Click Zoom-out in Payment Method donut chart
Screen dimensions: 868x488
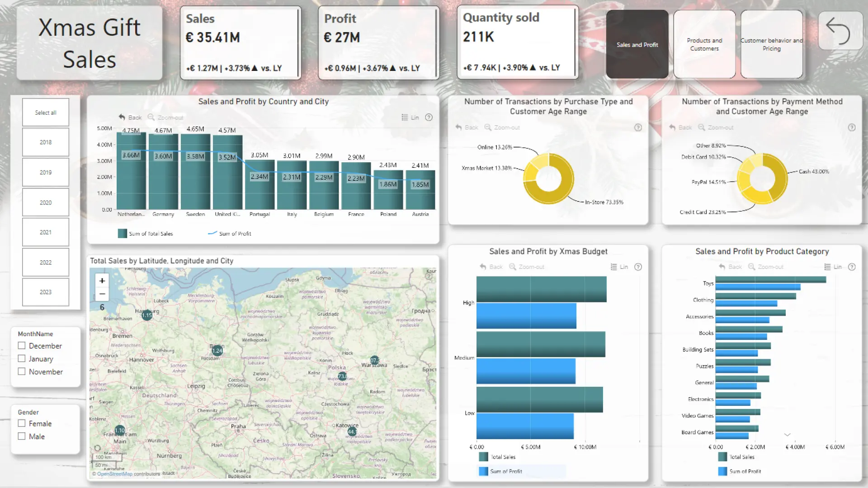click(x=716, y=127)
